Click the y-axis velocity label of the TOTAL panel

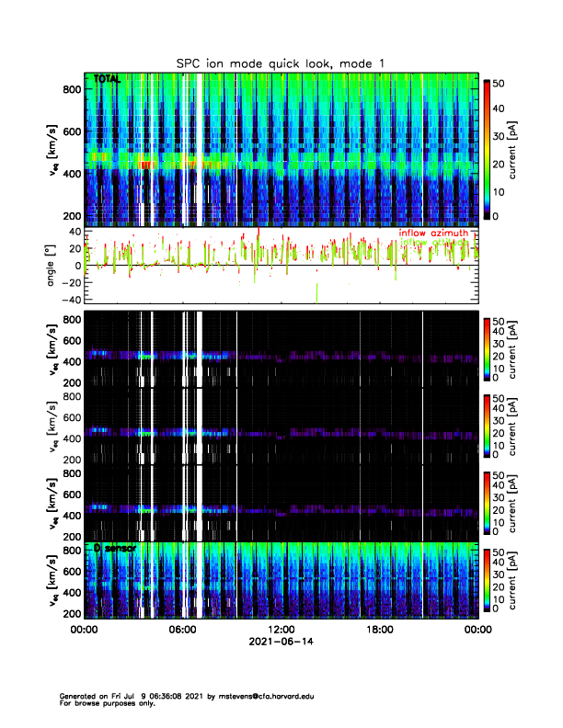[53, 148]
